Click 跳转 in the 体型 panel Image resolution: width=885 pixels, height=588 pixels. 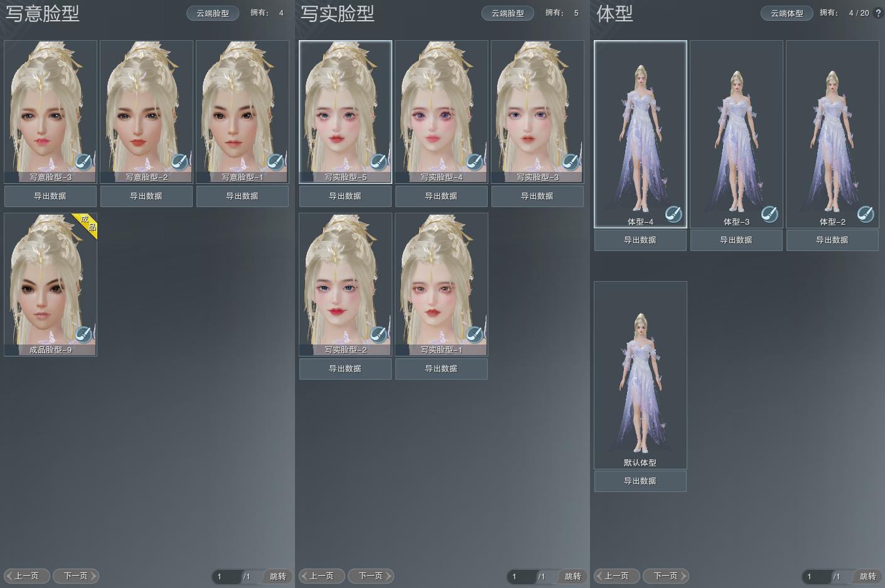[867, 576]
